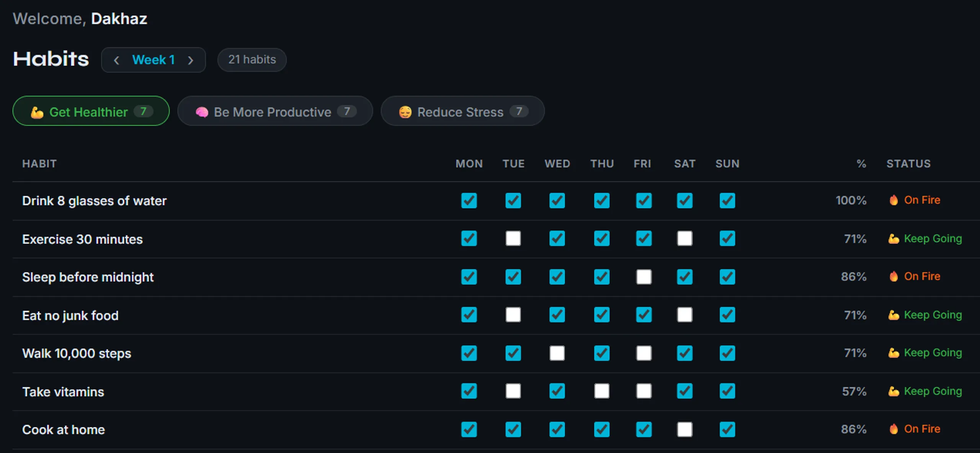Click the fire icon in Cook at home row
The width and height of the screenshot is (980, 453).
pos(893,429)
